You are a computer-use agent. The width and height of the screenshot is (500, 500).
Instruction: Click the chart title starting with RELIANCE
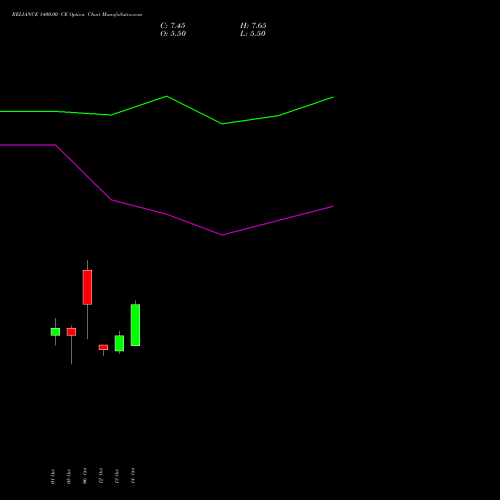point(77,15)
